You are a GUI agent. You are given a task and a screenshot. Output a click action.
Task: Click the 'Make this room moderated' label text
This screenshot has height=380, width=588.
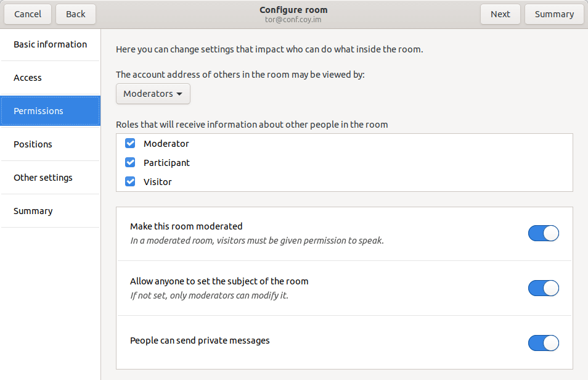click(186, 226)
